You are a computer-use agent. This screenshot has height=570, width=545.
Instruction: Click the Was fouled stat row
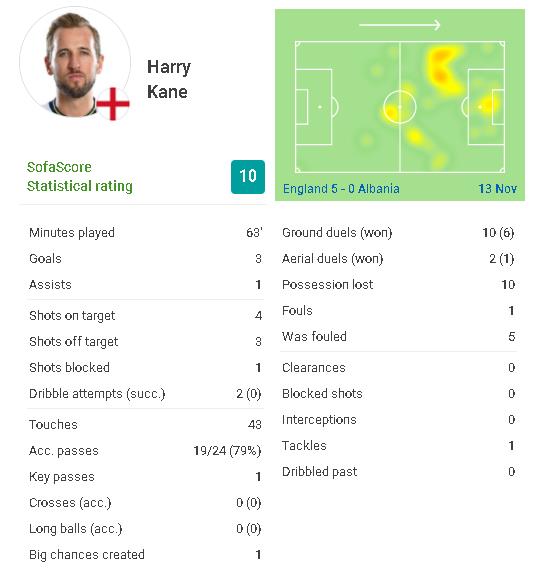click(398, 337)
